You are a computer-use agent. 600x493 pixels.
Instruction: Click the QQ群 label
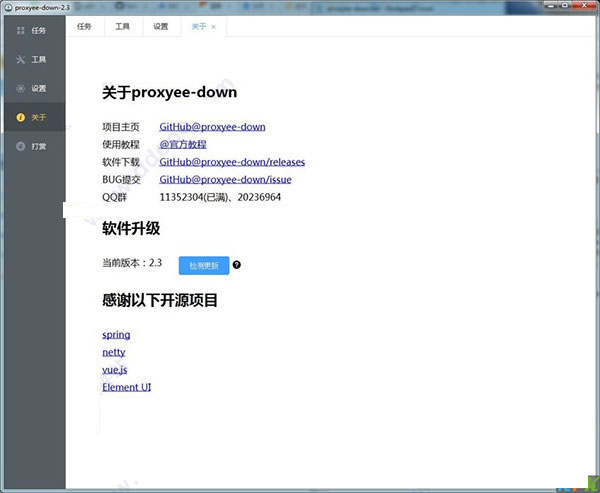click(x=114, y=197)
